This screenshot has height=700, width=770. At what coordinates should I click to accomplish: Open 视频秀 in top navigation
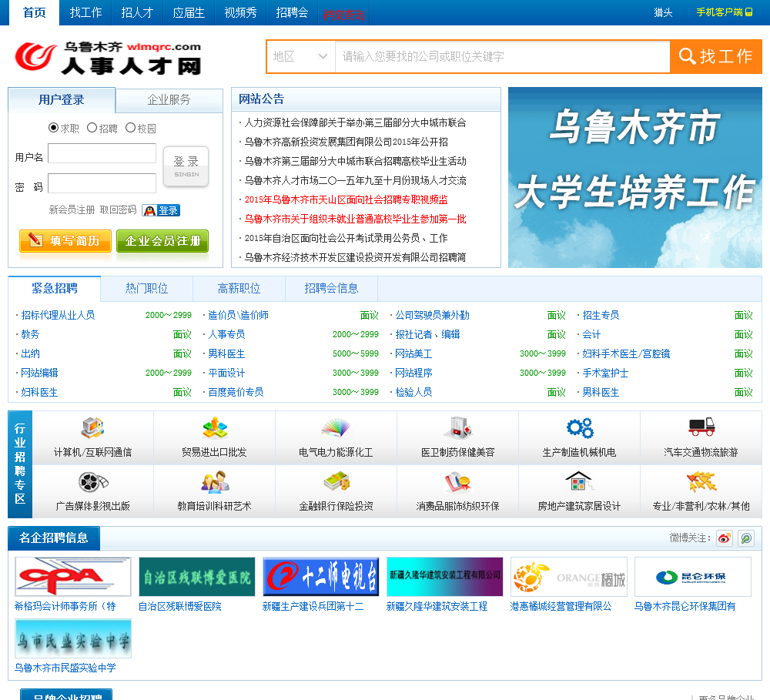240,12
